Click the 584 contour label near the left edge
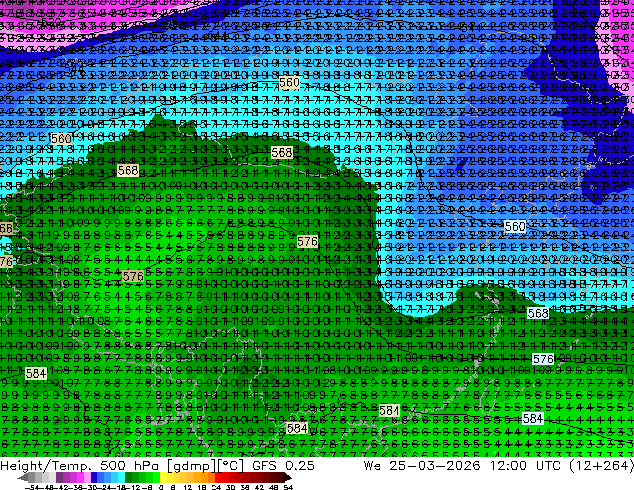This screenshot has width=634, height=490. click(36, 373)
